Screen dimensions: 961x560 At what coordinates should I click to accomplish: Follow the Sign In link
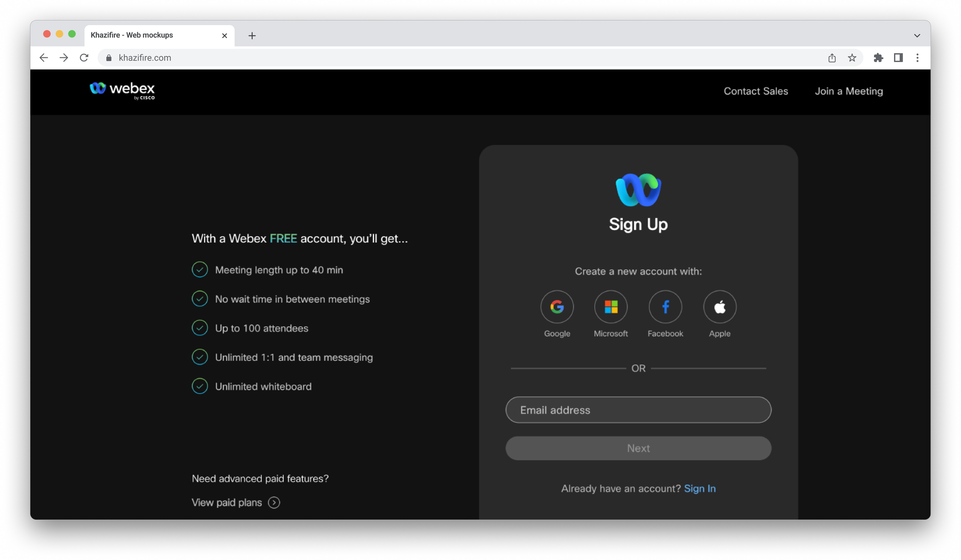coord(700,488)
